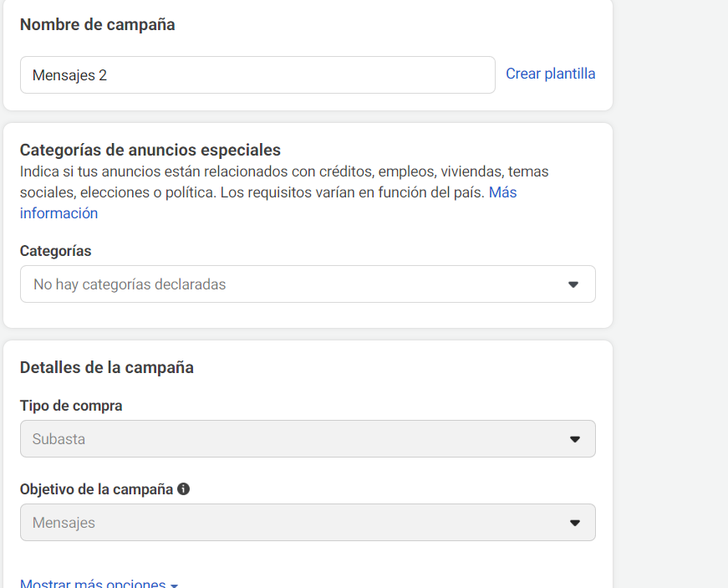Viewport: 728px width, 588px height.
Task: Click the empty gray margin beside the cards
Action: [x=670, y=294]
